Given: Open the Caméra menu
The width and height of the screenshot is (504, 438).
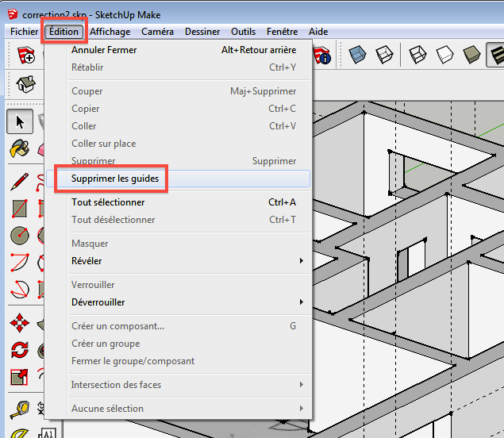Looking at the screenshot, I should pyautogui.click(x=157, y=32).
